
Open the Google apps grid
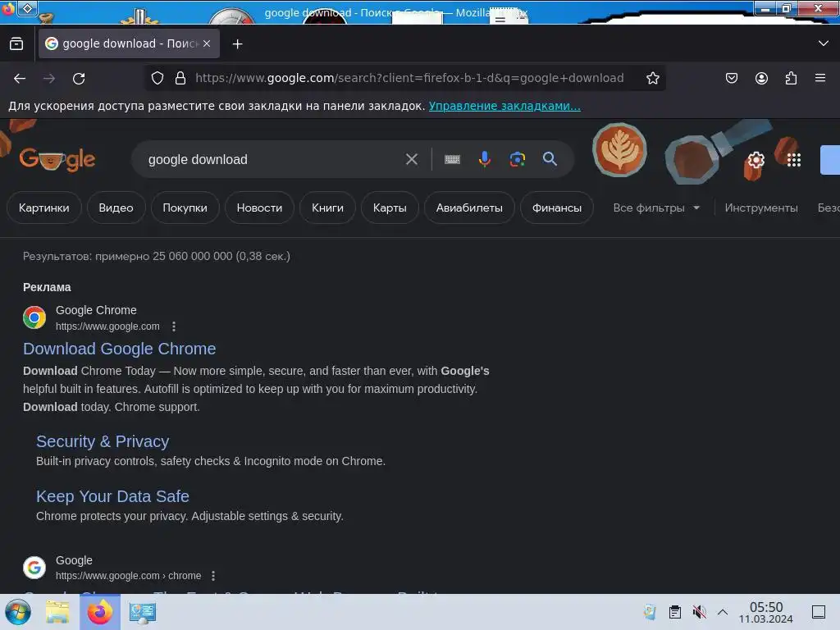tap(794, 160)
